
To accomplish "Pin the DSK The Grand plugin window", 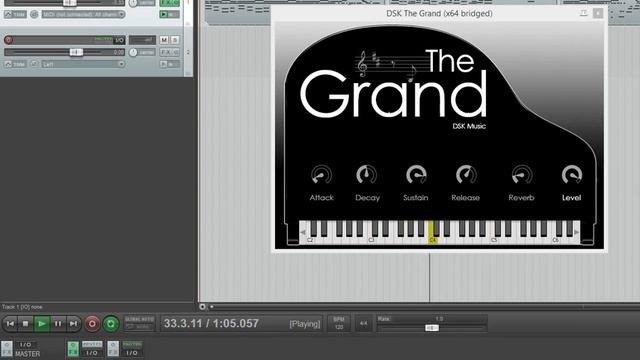I will coord(584,13).
